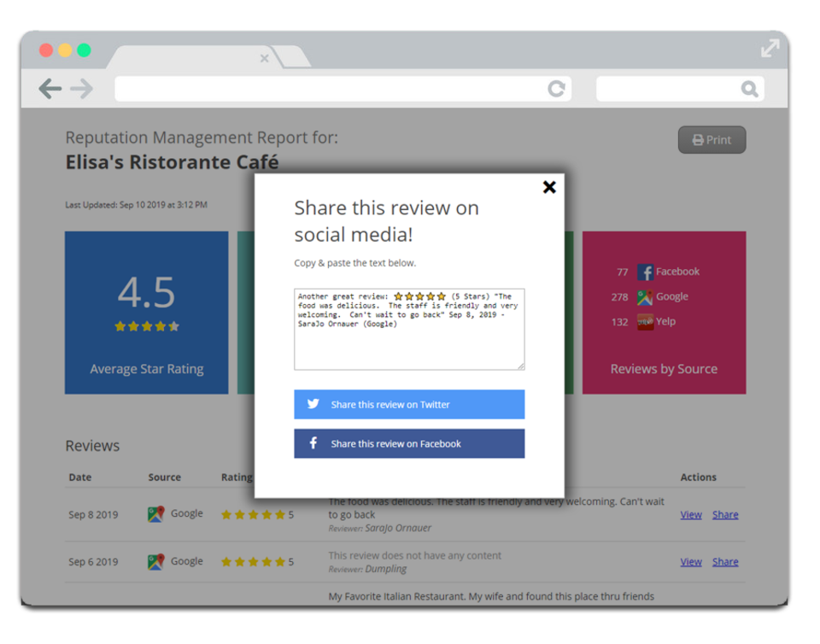The width and height of the screenshot is (820, 644).
Task: Reload the page with refresh icon
Action: click(x=556, y=88)
